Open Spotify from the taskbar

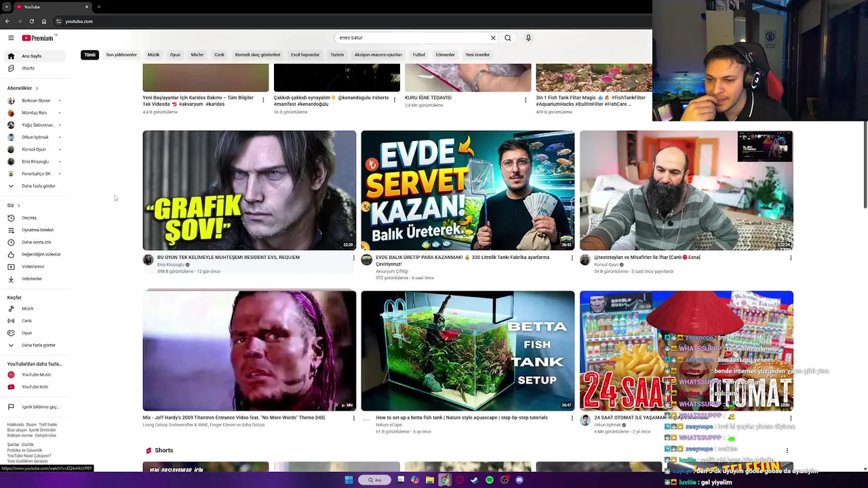point(490,480)
